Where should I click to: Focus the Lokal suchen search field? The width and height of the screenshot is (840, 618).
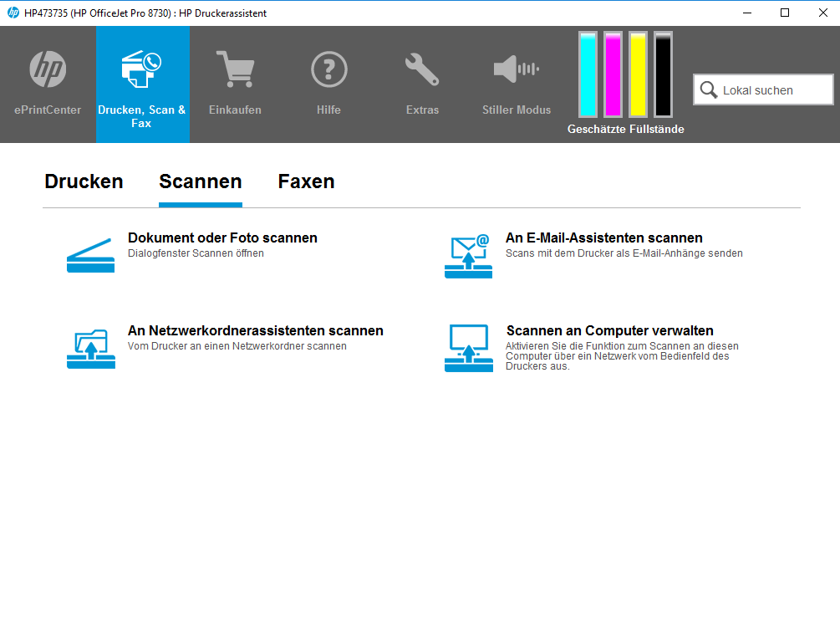[x=763, y=89]
